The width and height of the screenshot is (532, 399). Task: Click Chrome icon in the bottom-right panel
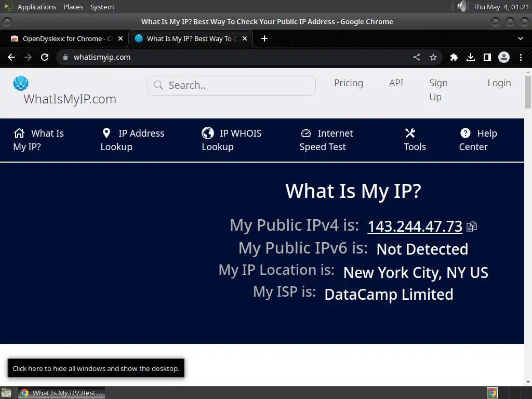[492, 393]
